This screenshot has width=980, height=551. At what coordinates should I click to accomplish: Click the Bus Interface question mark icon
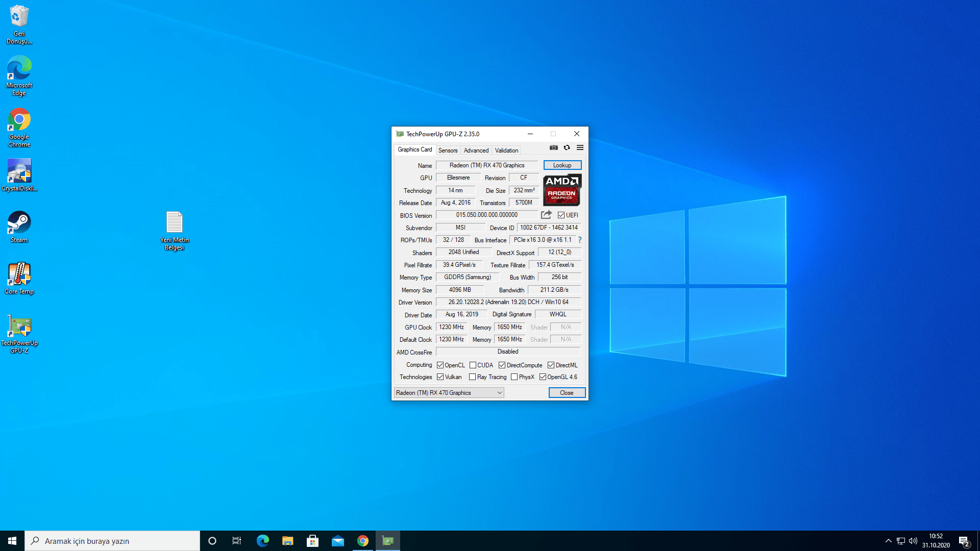click(580, 240)
